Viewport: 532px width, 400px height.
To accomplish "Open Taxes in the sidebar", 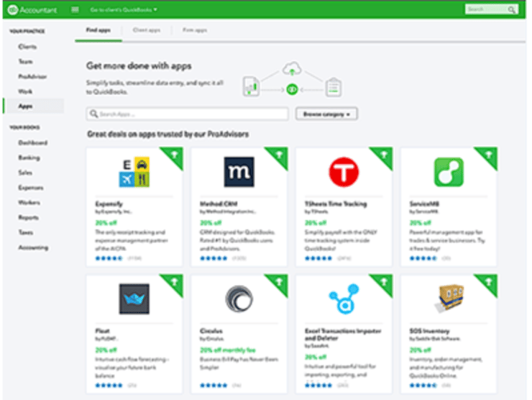I will pyautogui.click(x=25, y=232).
